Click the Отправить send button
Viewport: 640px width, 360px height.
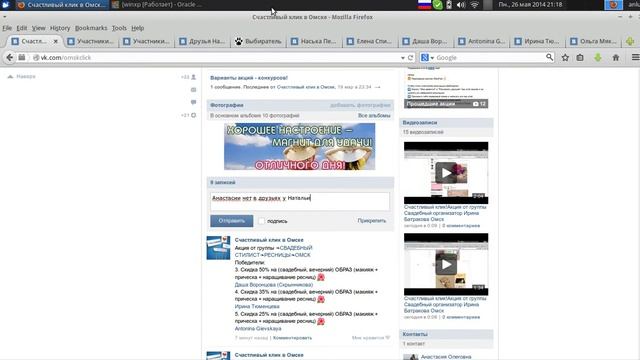pos(231,221)
